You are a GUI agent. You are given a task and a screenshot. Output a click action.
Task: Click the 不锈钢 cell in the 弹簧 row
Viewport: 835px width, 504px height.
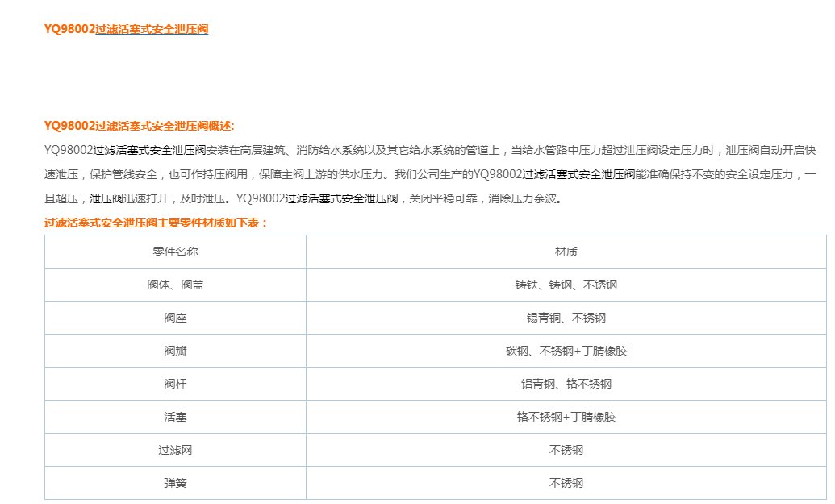click(x=566, y=483)
